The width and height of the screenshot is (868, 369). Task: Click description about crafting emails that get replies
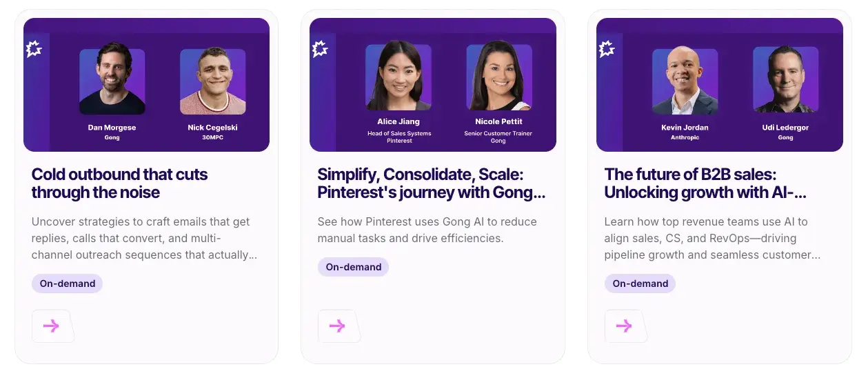pyautogui.click(x=145, y=239)
